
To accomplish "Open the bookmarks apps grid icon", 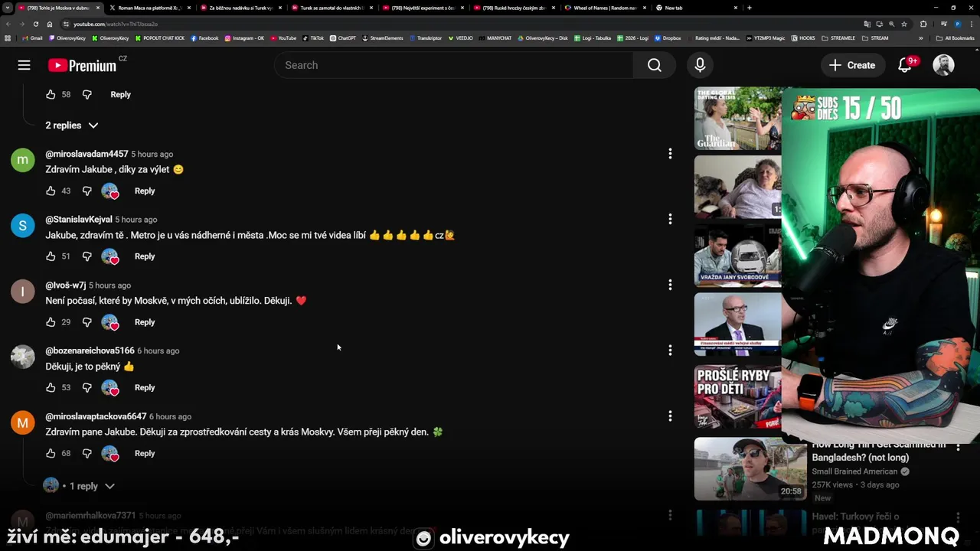I will (x=8, y=37).
